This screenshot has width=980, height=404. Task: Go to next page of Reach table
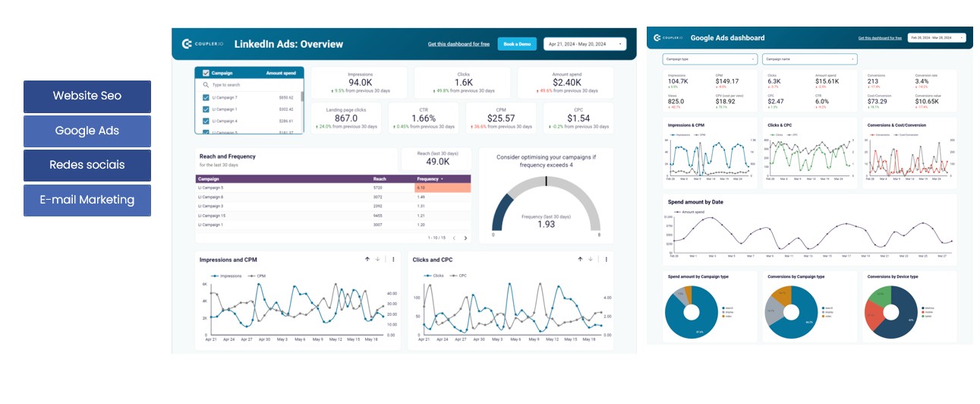coord(465,238)
